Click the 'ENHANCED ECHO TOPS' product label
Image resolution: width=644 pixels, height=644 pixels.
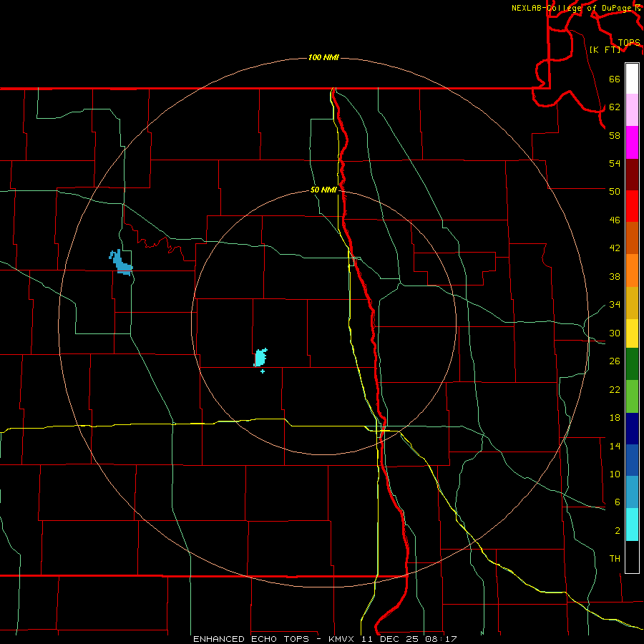251,639
